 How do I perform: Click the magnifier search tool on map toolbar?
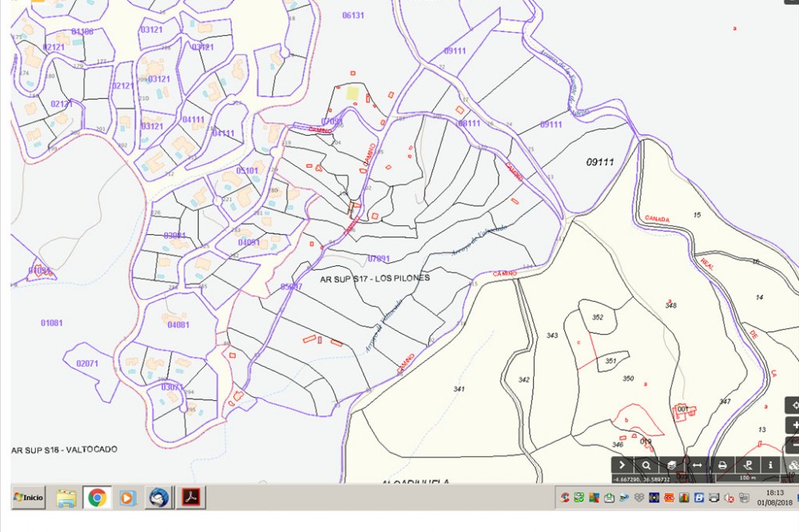tap(646, 465)
